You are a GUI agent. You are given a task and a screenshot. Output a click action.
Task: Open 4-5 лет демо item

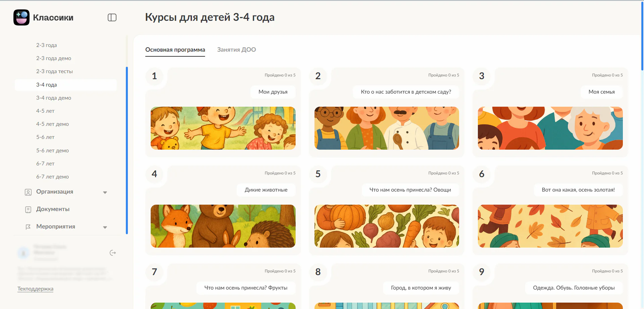pyautogui.click(x=53, y=124)
